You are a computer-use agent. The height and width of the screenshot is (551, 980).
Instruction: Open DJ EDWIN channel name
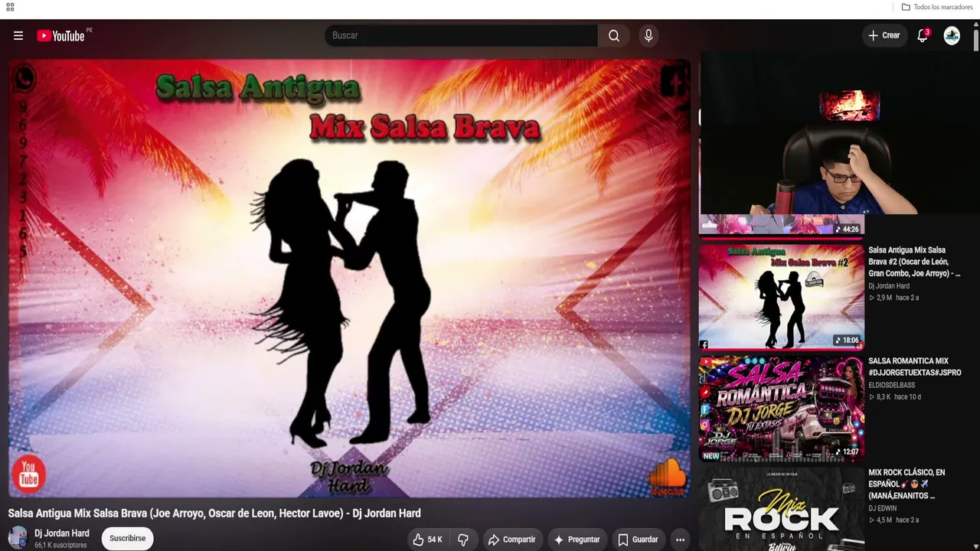coord(882,508)
